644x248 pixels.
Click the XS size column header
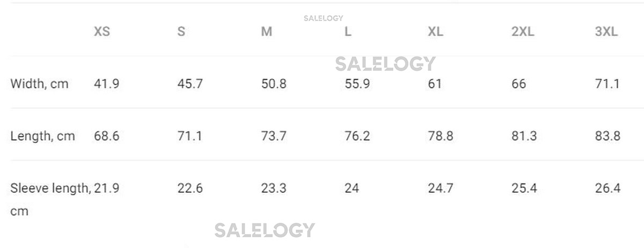point(102,32)
